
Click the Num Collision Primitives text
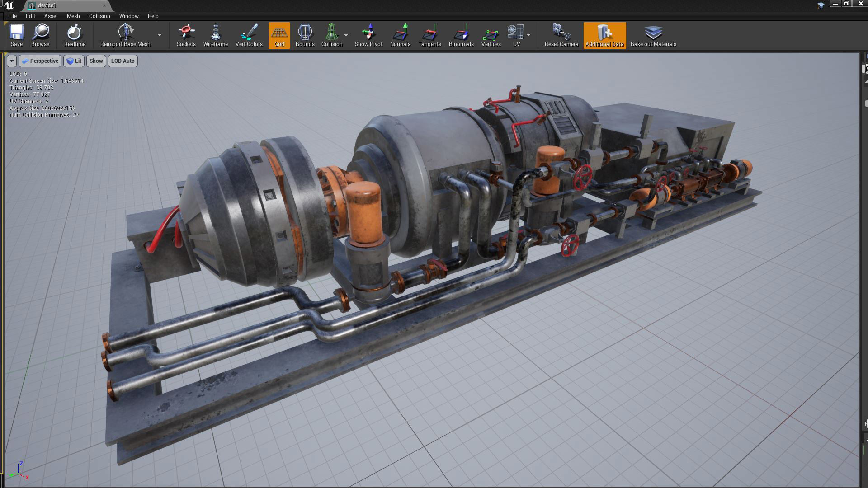[44, 115]
